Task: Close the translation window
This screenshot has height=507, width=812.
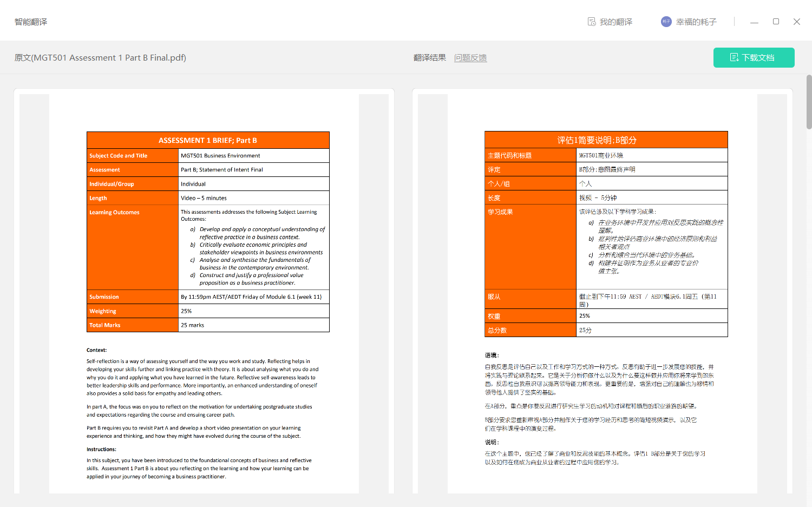Action: (x=797, y=22)
